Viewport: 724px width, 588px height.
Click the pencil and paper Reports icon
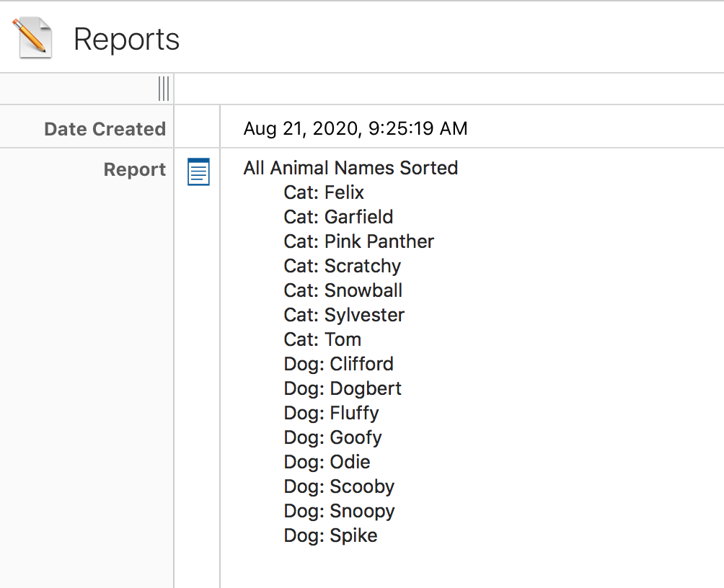(32, 39)
